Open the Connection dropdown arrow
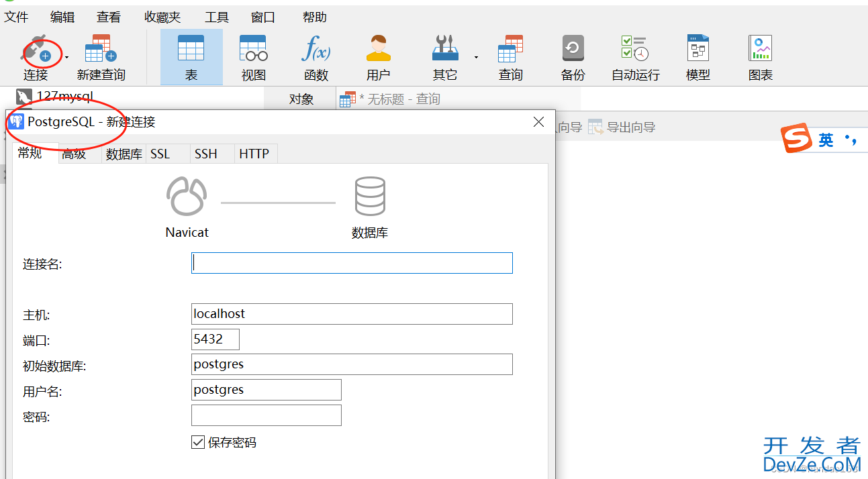Image resolution: width=868 pixels, height=479 pixels. pyautogui.click(x=67, y=58)
